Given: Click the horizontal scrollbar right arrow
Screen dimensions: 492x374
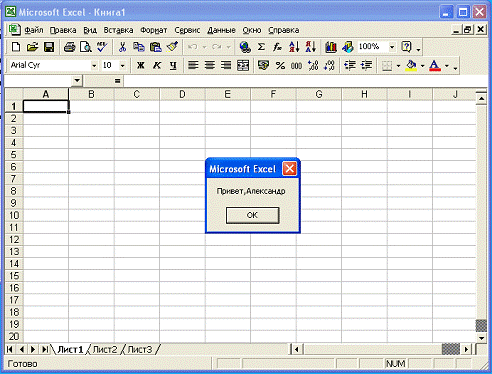Looking at the screenshot, I should coord(466,349).
